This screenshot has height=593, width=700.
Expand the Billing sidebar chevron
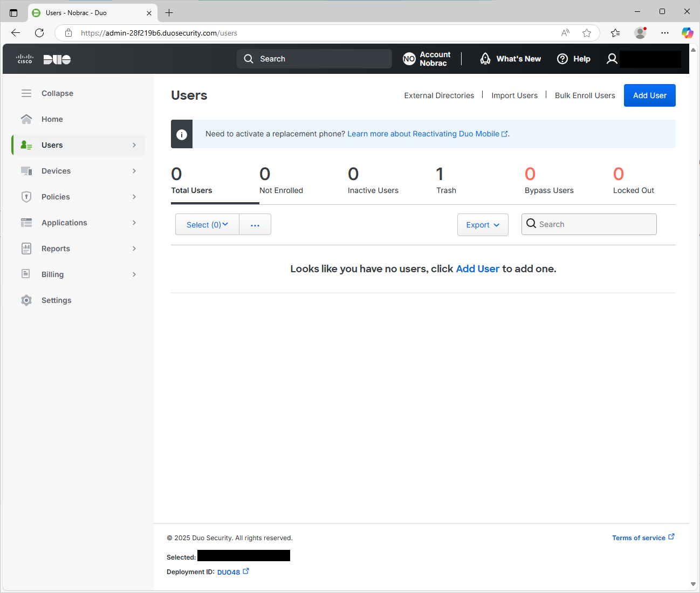coord(134,274)
